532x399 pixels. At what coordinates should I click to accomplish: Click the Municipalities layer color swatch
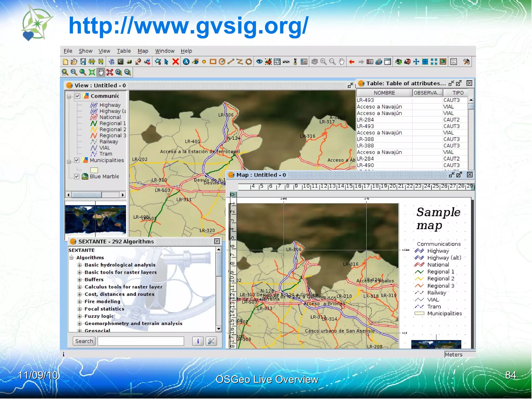94,170
